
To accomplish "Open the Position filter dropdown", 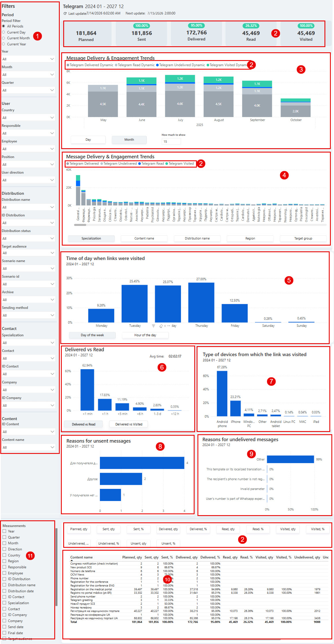I will (28, 164).
